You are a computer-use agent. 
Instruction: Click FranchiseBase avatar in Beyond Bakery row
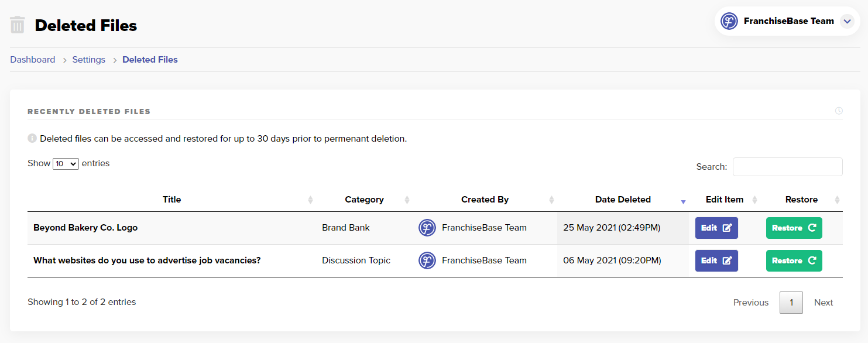(427, 228)
